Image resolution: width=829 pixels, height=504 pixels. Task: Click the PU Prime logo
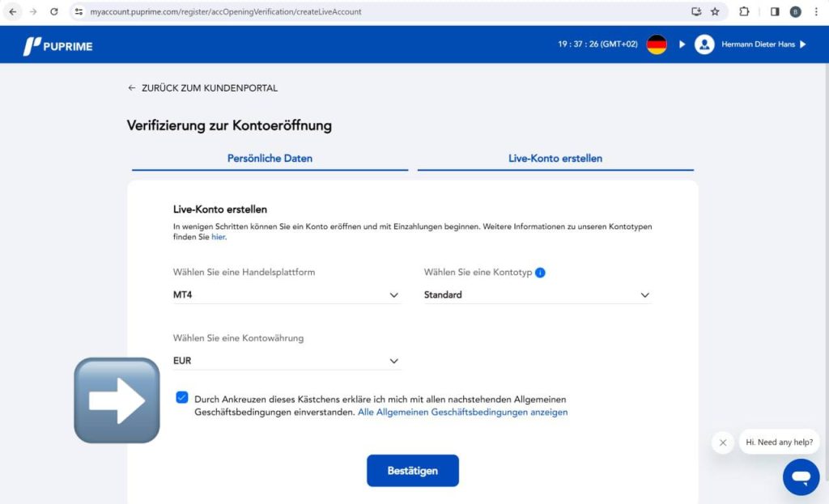click(x=57, y=46)
